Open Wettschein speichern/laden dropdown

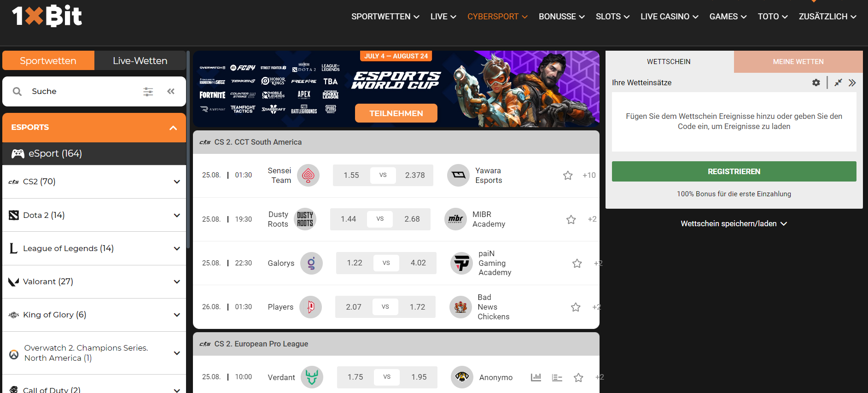734,224
